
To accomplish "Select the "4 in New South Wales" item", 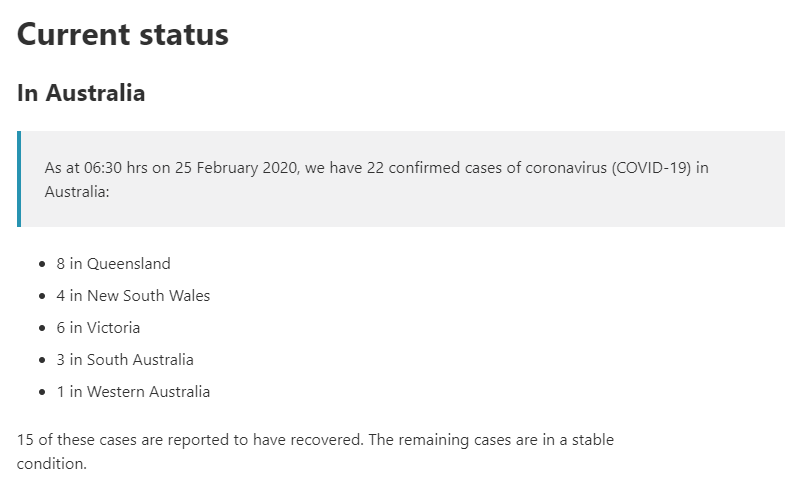I will (133, 296).
